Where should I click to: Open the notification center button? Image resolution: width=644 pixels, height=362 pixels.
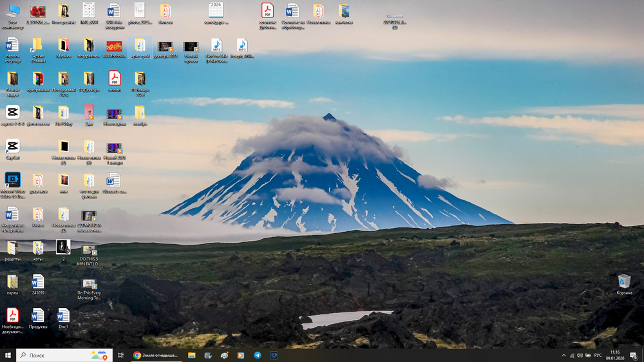click(634, 355)
